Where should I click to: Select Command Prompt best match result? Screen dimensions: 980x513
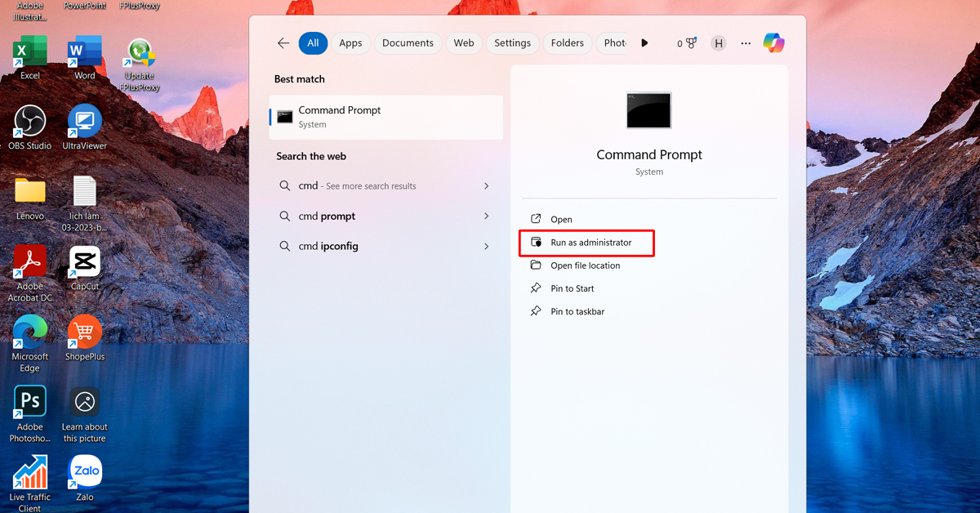tap(385, 117)
